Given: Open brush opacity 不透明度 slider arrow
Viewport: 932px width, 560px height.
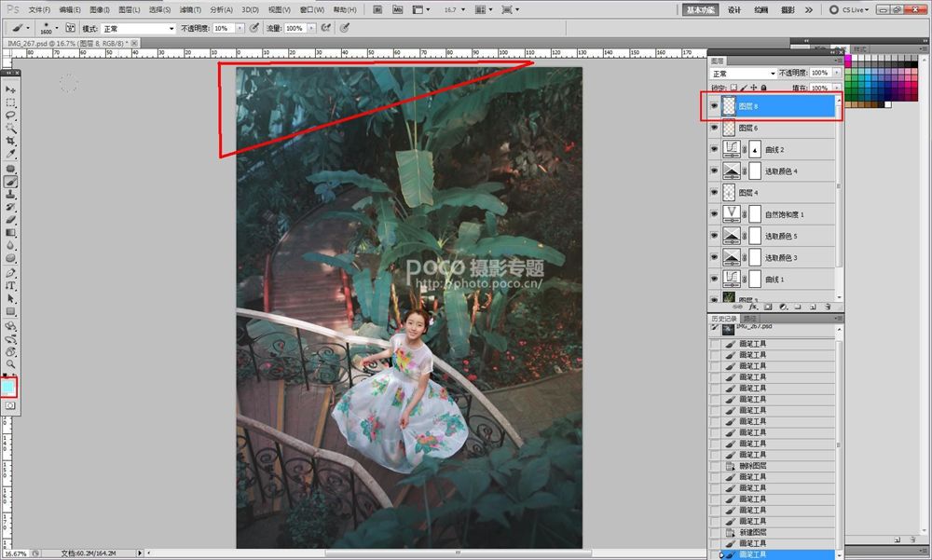Looking at the screenshot, I should 240,28.
